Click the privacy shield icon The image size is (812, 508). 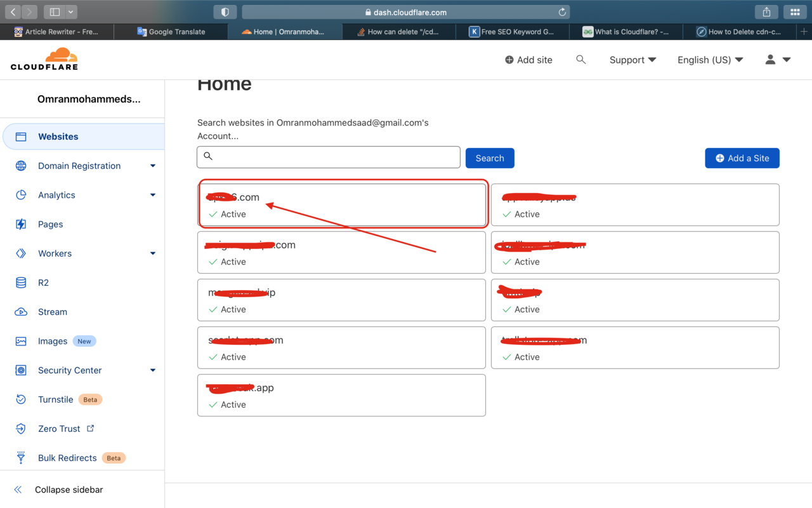point(225,11)
